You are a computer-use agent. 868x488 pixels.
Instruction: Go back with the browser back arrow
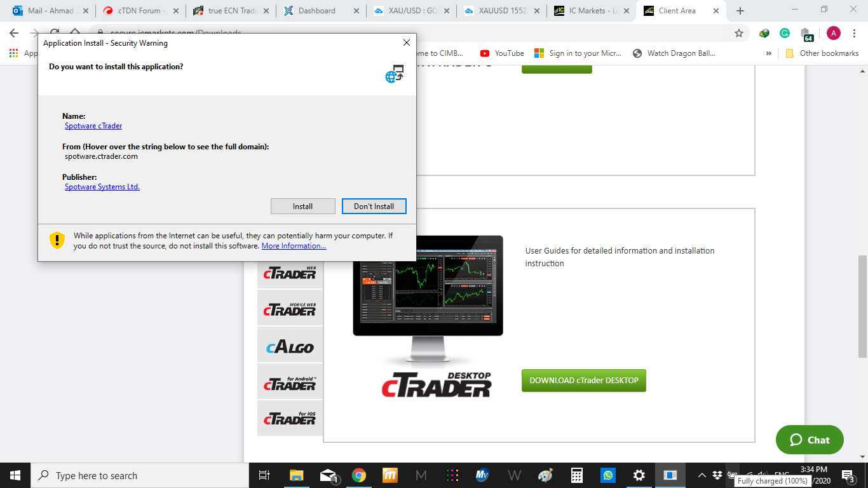coord(14,33)
